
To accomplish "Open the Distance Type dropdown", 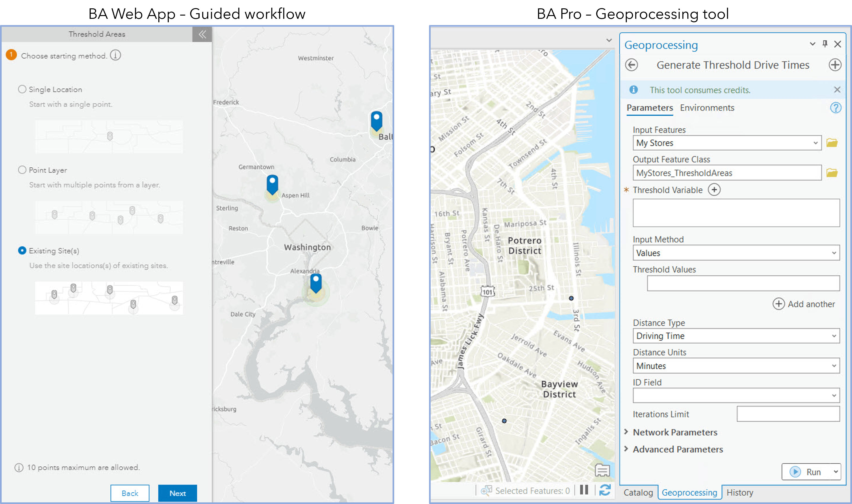I will 834,335.
